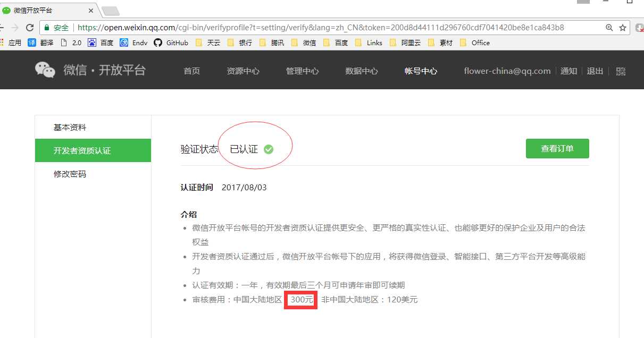
Task: Click the green verified checkmark icon
Action: point(269,149)
